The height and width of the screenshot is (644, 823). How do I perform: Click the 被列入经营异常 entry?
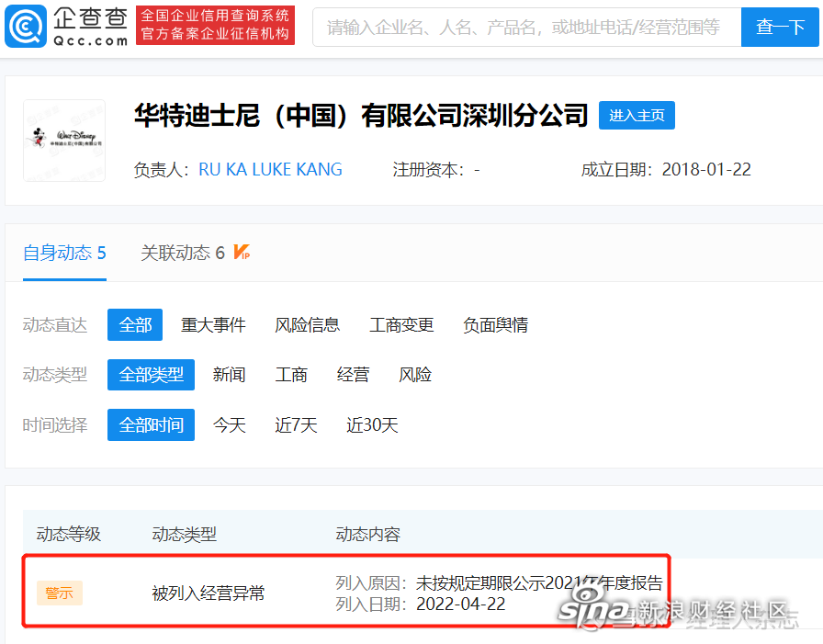(208, 593)
